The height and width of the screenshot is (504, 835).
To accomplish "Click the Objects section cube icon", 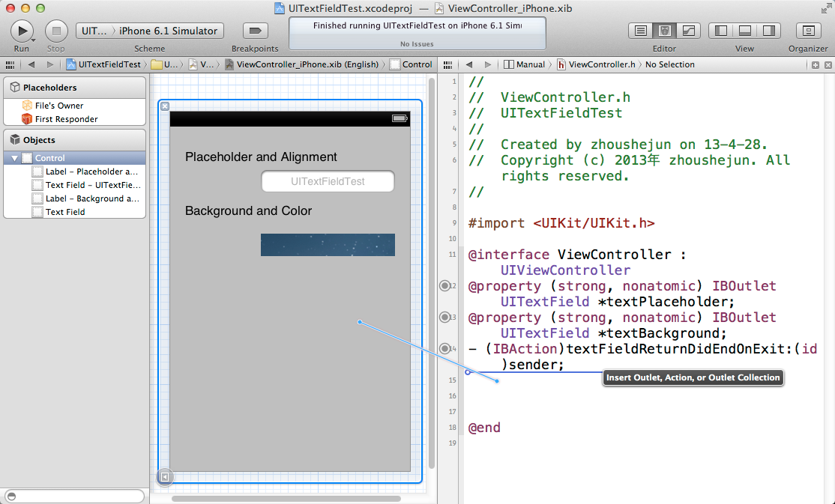I will 15,140.
